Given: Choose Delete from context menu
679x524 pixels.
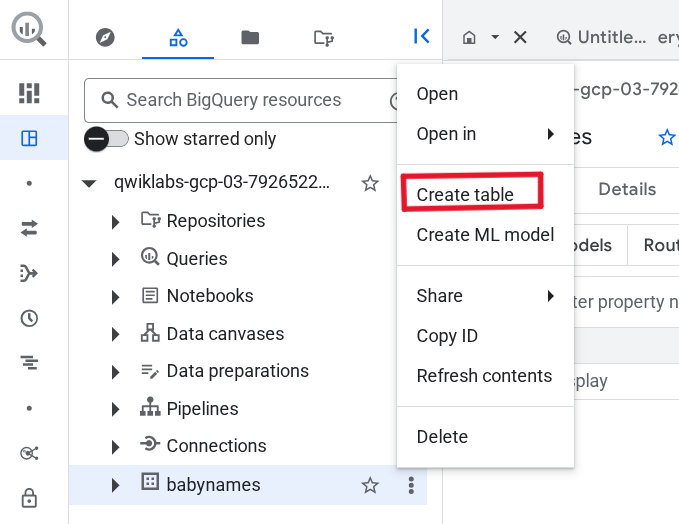Looking at the screenshot, I should click(x=485, y=437).
